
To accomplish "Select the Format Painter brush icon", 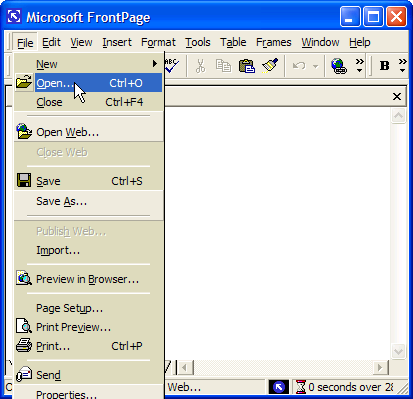I will click(x=270, y=66).
